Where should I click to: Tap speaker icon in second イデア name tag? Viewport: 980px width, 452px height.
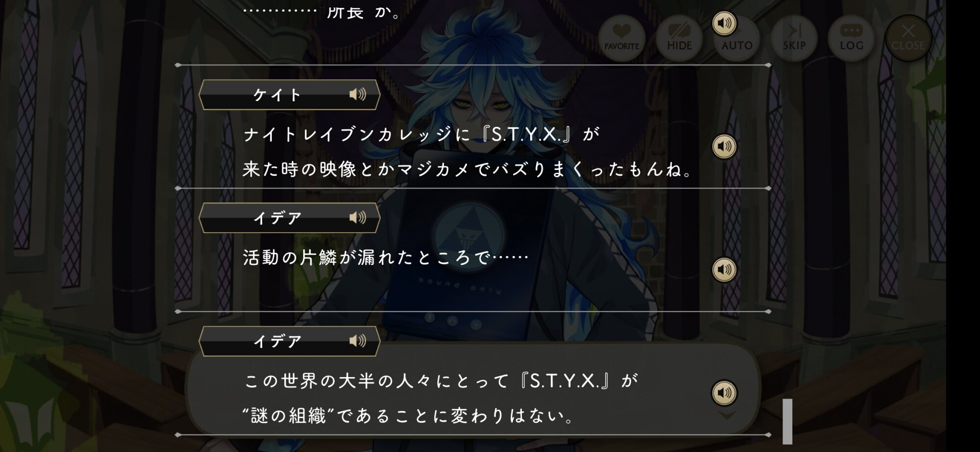(x=358, y=341)
